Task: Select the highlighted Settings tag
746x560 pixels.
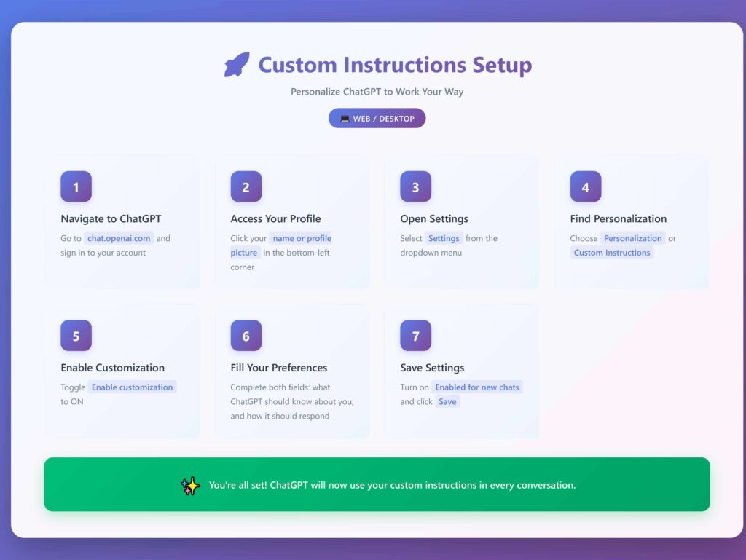Action: (x=444, y=238)
